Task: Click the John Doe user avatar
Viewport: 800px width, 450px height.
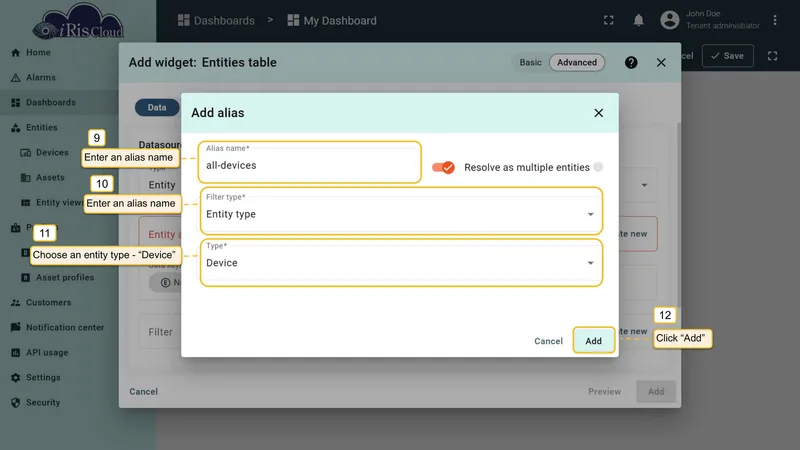Action: click(x=670, y=20)
